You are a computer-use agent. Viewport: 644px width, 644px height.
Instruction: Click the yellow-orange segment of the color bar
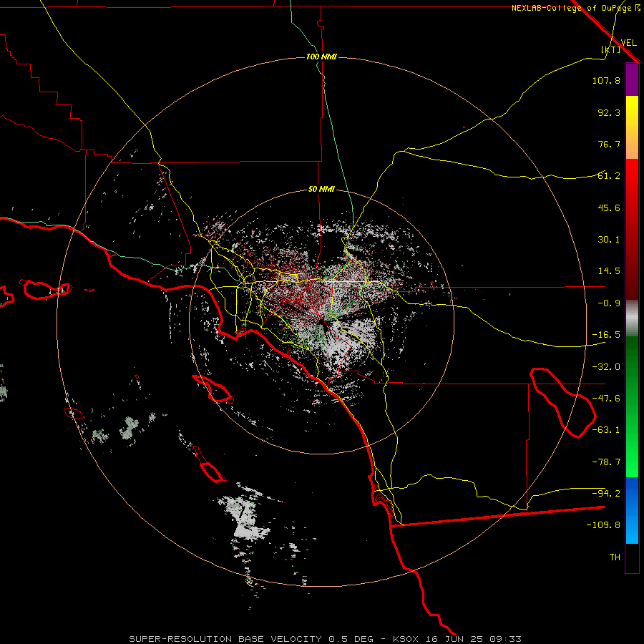click(x=632, y=127)
